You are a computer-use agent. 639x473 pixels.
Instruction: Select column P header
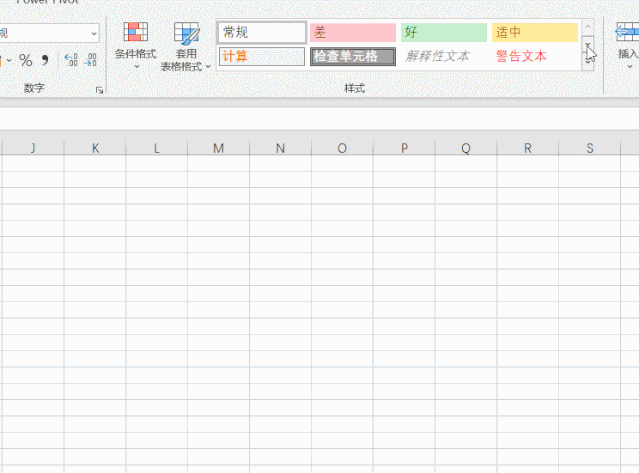pyautogui.click(x=404, y=148)
